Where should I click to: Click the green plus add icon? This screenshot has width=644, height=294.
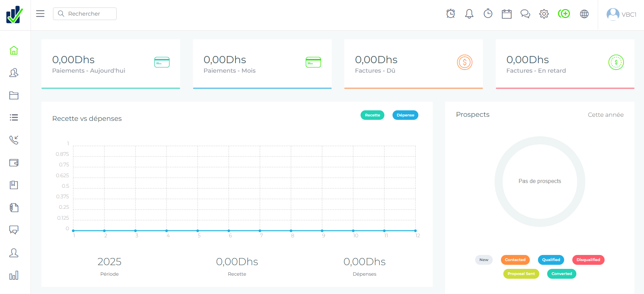564,14
